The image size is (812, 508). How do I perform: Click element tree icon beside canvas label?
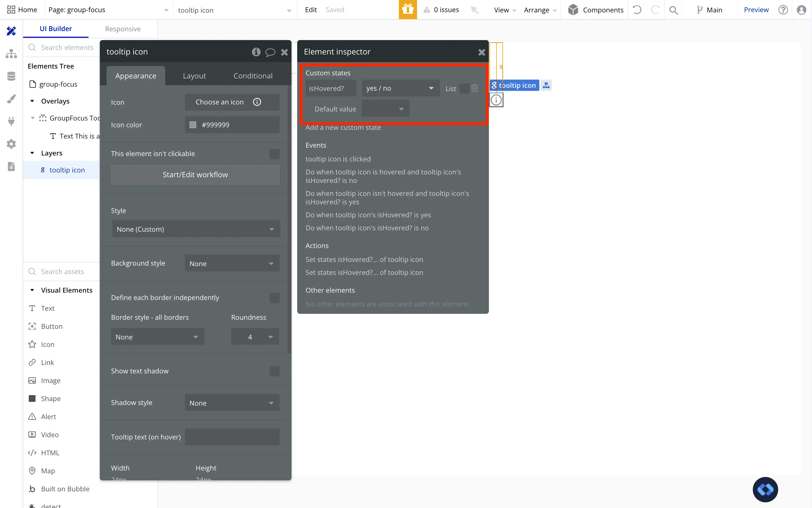coord(546,85)
